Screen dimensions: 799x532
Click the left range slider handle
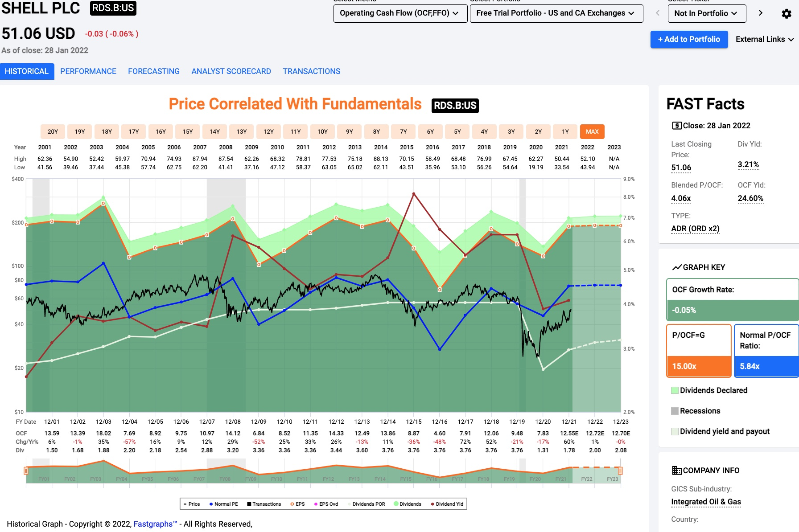click(26, 471)
